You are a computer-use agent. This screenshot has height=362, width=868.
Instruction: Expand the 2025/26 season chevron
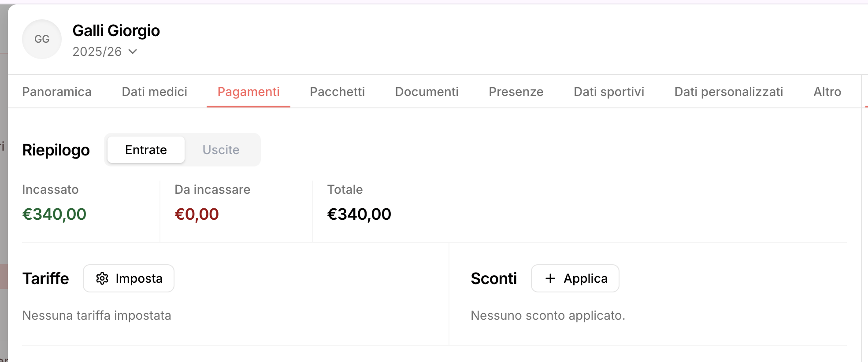coord(133,52)
